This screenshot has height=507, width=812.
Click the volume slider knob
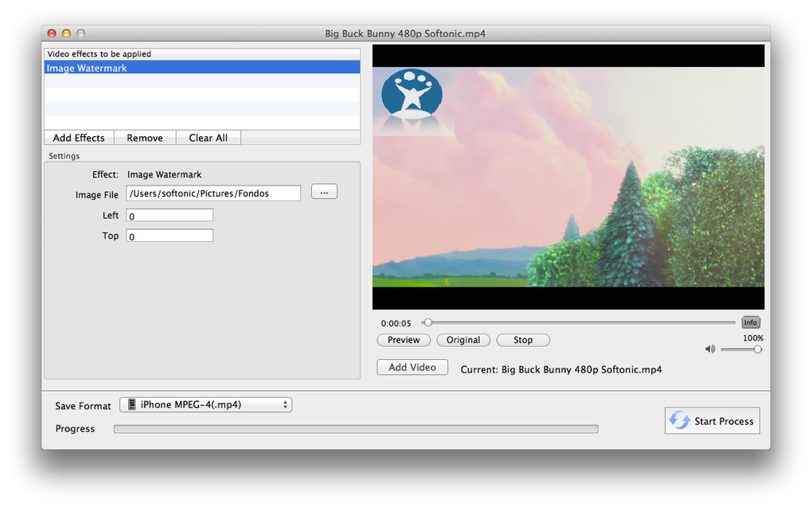[758, 349]
